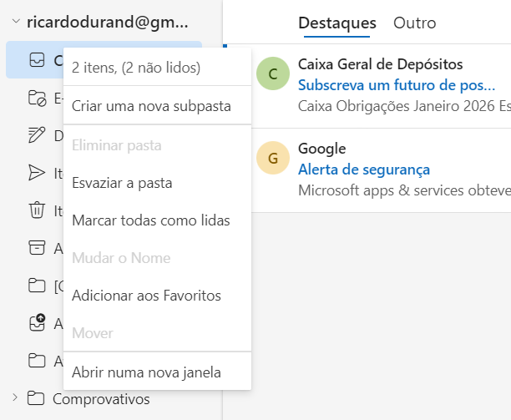Open the archive box icon folder
Screen dimensions: 511x420
[37, 248]
